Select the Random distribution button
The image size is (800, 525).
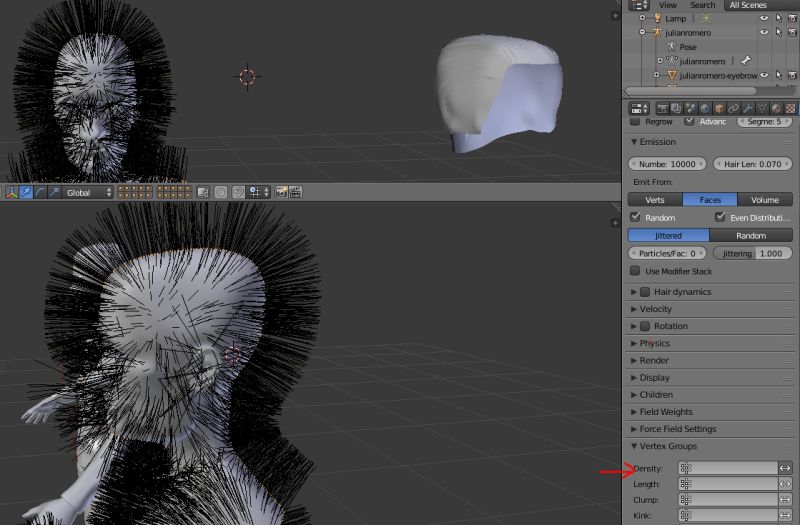[751, 235]
